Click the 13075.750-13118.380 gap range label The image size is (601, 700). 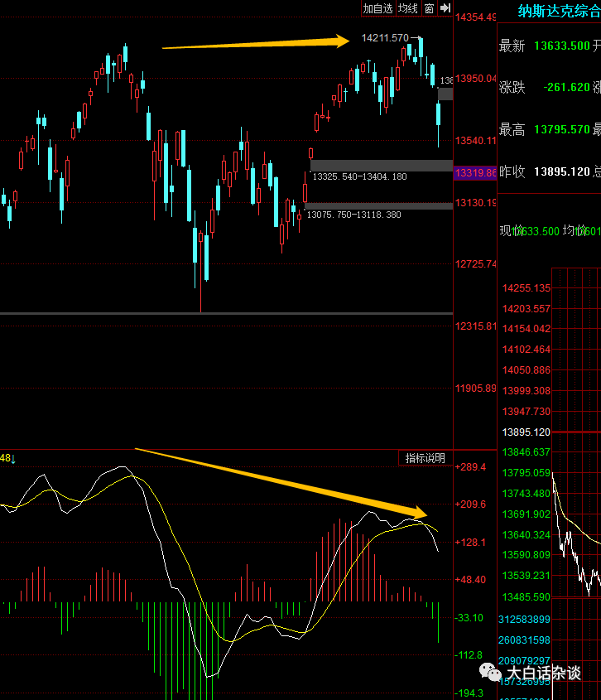(x=353, y=215)
